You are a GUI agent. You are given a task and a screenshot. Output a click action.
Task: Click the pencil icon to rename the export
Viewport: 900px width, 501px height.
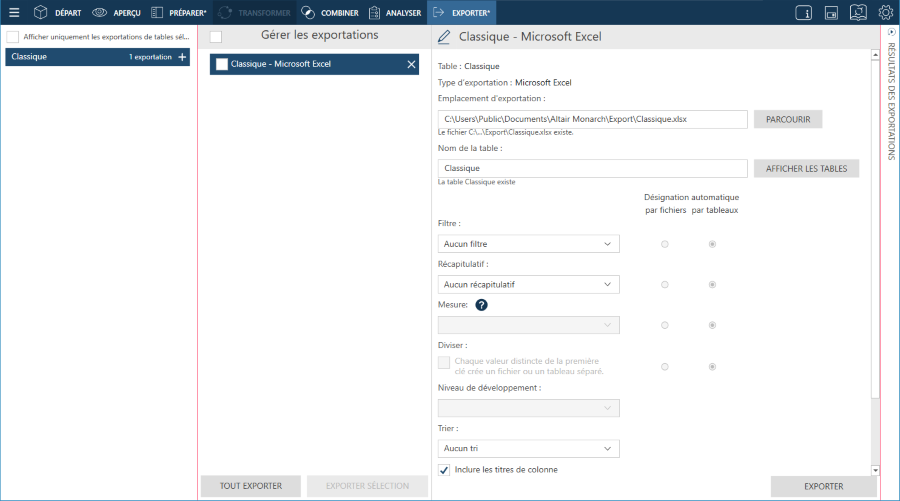pyautogui.click(x=444, y=37)
